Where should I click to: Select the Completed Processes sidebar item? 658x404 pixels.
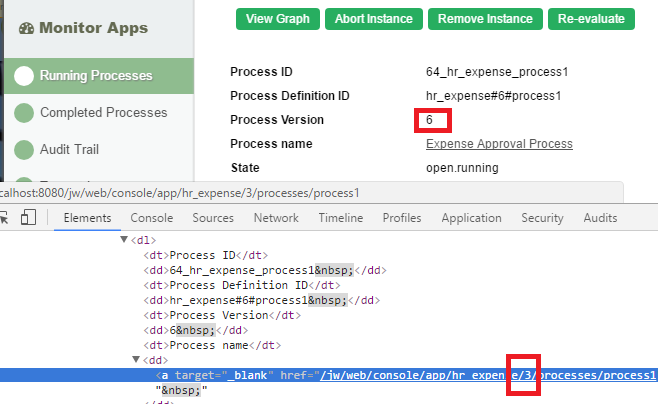103,113
